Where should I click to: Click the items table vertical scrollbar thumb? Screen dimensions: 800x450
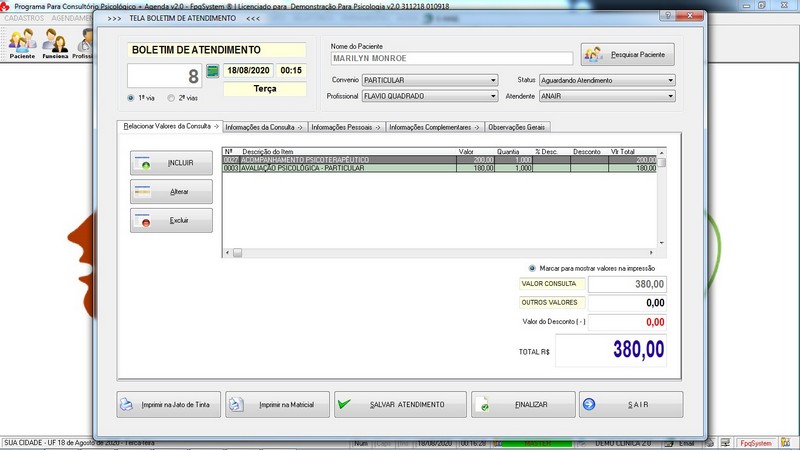point(662,162)
